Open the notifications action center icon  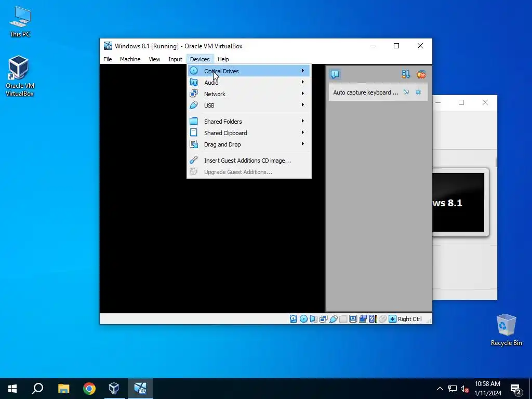(x=516, y=389)
